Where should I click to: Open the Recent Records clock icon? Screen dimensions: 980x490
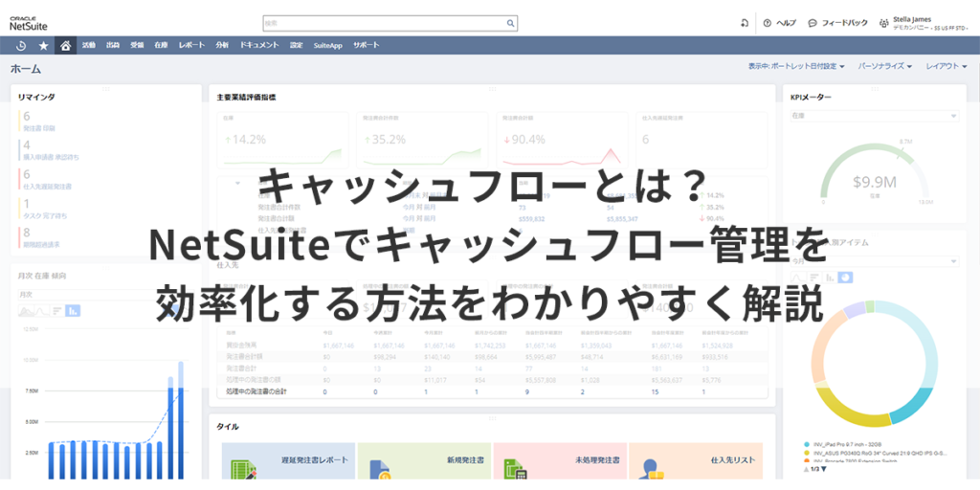tap(20, 45)
